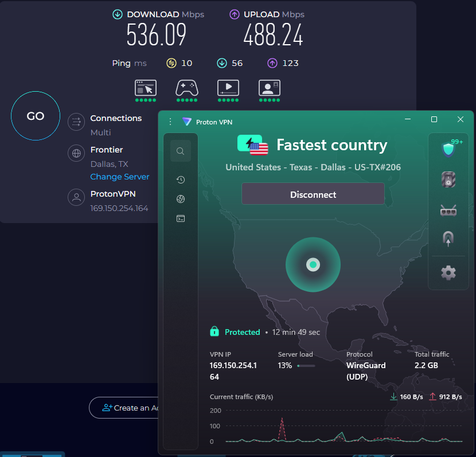Image resolution: width=476 pixels, height=457 pixels.
Task: Start a new speed test with GO
Action: 35,115
